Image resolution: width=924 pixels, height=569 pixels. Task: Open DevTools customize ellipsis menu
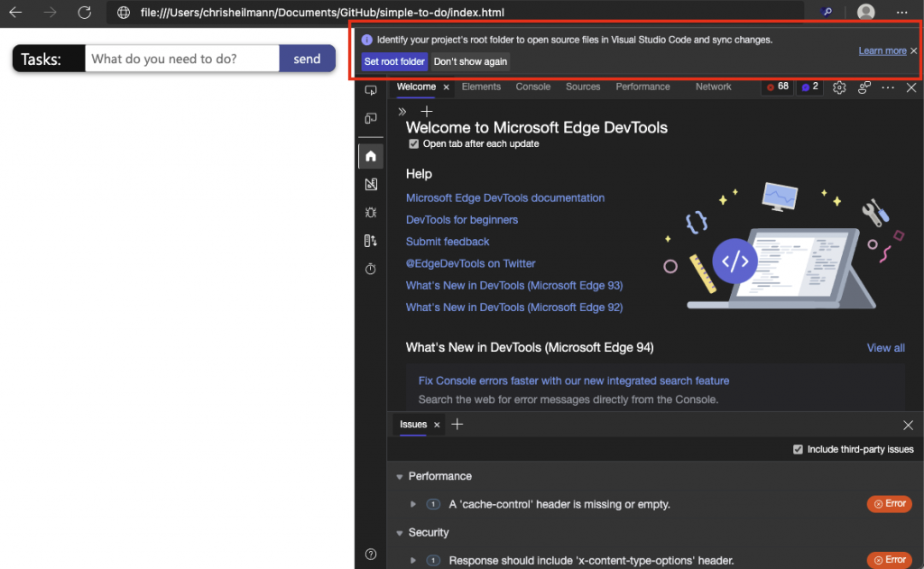pos(888,87)
